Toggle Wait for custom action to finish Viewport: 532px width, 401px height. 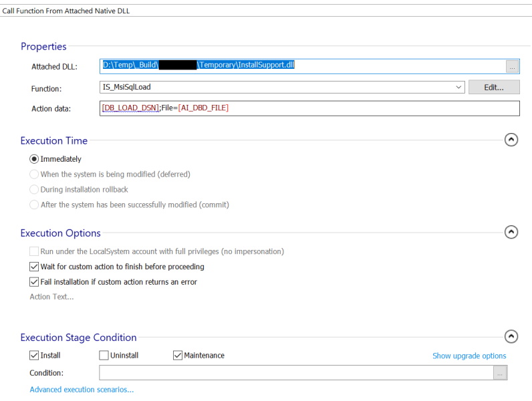click(x=34, y=267)
